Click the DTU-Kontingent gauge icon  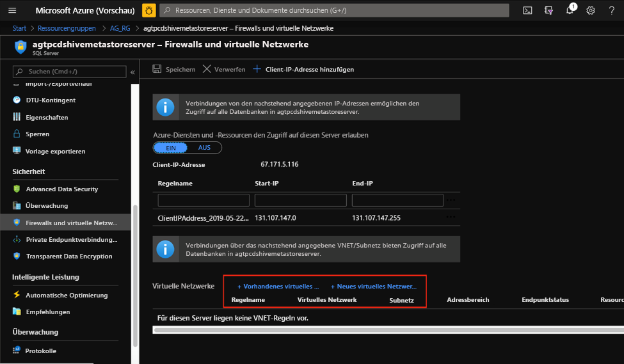tap(16, 100)
